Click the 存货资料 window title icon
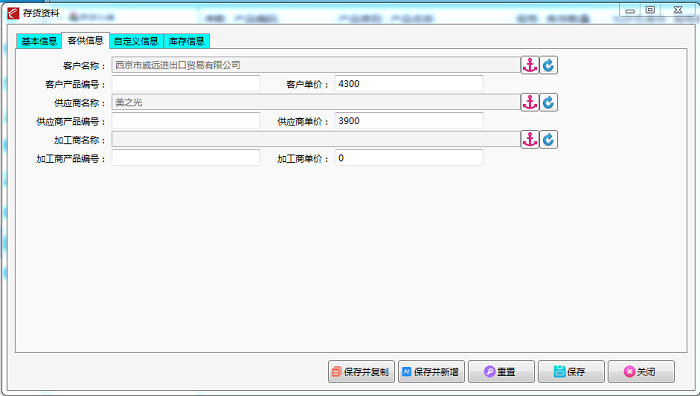700x396 pixels. coord(13,13)
